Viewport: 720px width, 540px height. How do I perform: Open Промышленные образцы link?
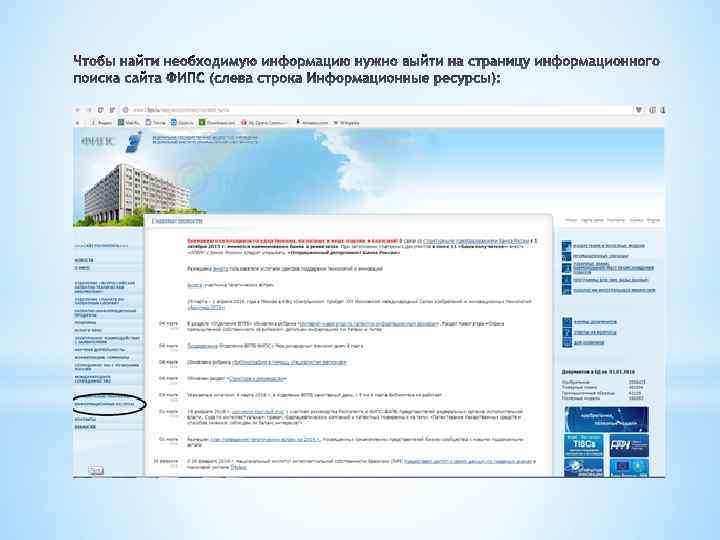click(x=601, y=256)
